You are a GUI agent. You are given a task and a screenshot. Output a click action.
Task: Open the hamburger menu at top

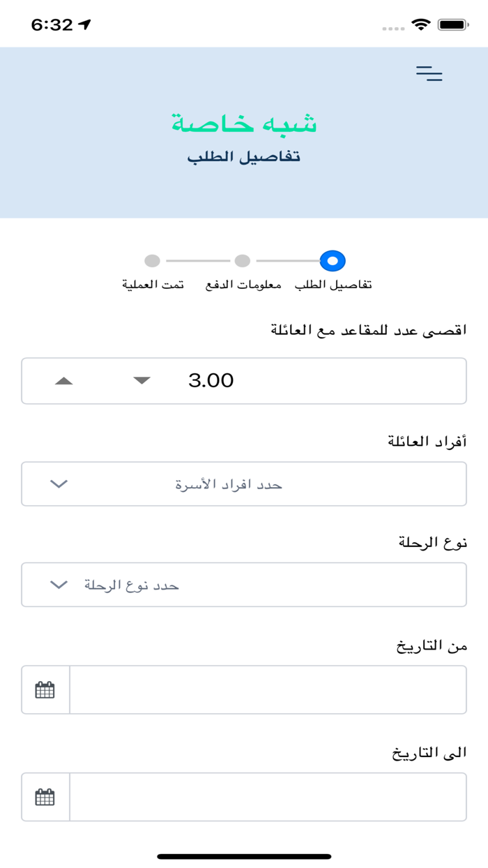(x=429, y=73)
